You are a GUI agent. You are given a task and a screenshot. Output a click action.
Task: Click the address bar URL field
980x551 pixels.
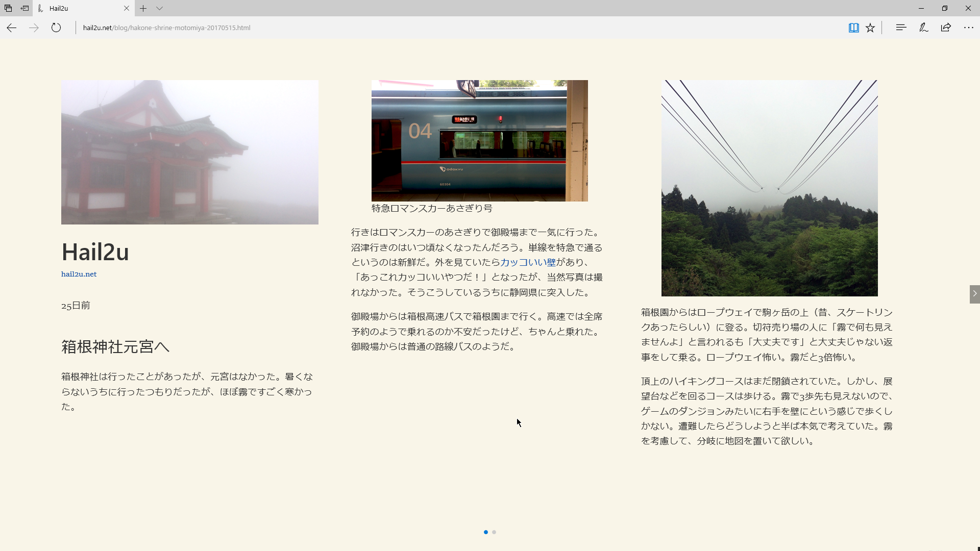[x=166, y=28]
